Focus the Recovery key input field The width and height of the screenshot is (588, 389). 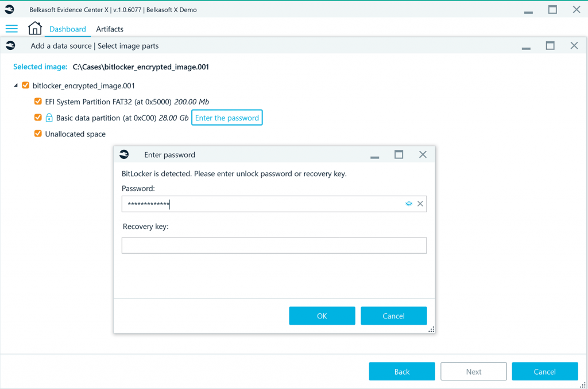click(x=274, y=246)
